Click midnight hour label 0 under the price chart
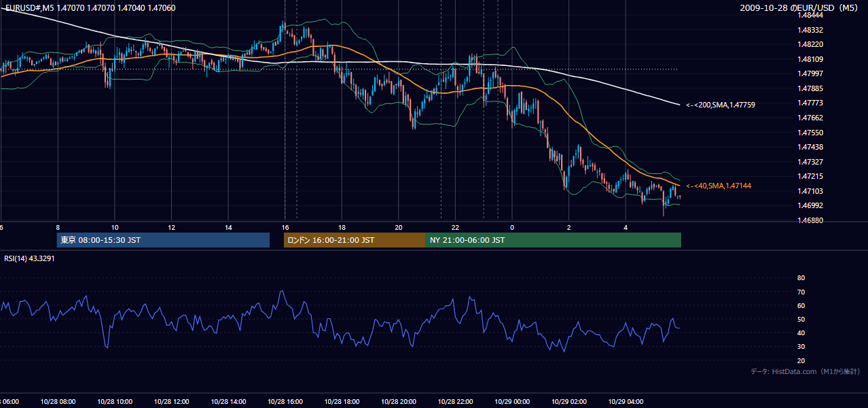Image resolution: width=868 pixels, height=408 pixels. (x=512, y=228)
